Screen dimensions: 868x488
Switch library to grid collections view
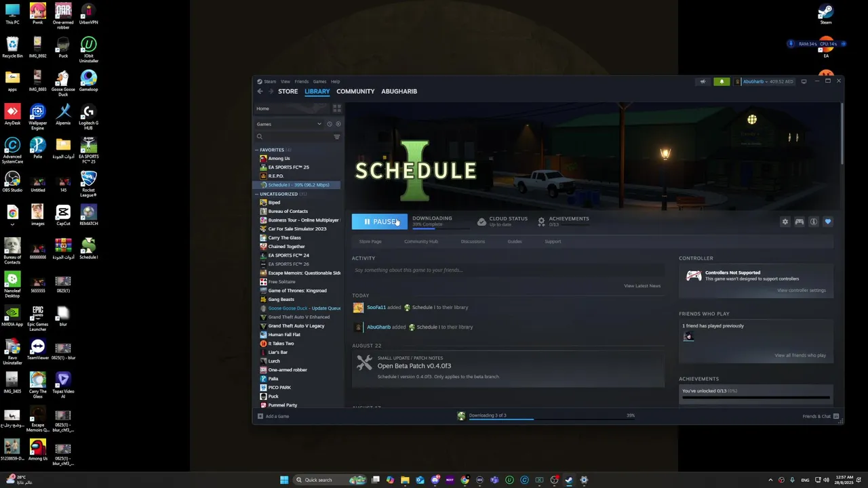pos(337,108)
